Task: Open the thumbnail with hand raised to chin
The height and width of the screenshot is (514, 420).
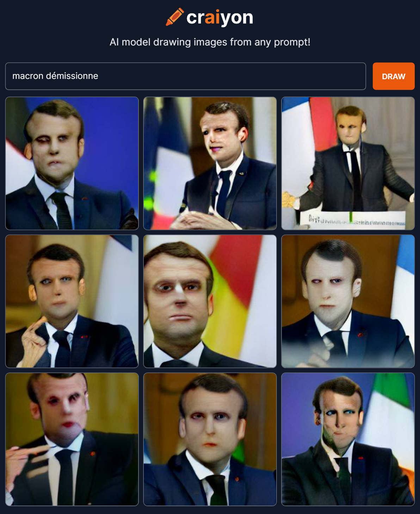Action: (x=72, y=301)
